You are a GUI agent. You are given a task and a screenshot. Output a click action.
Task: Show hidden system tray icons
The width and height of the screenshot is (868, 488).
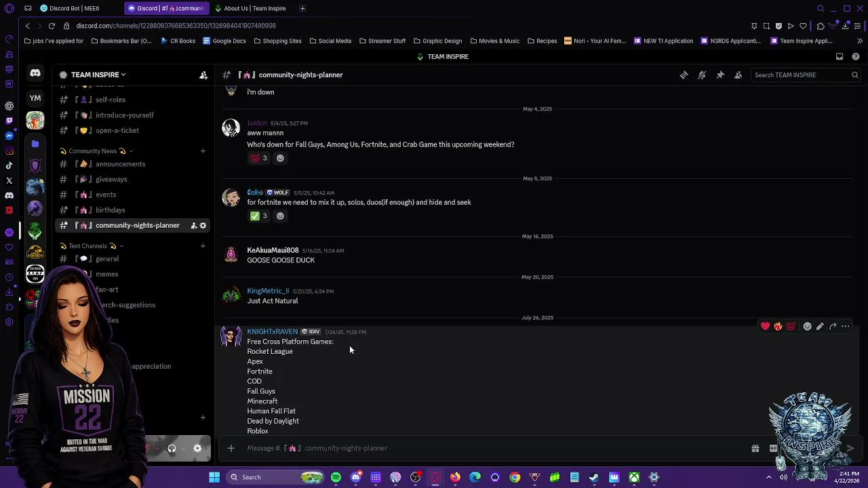pos(768,477)
